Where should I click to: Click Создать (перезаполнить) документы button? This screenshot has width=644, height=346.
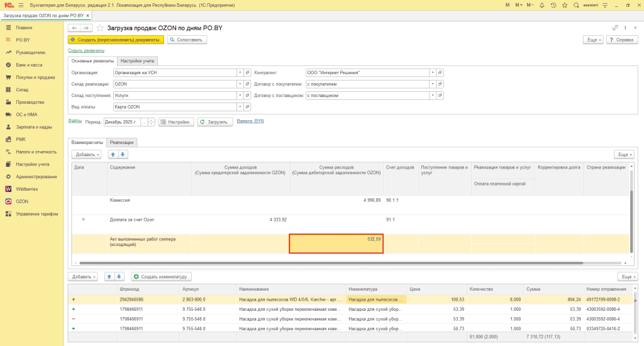(116, 40)
